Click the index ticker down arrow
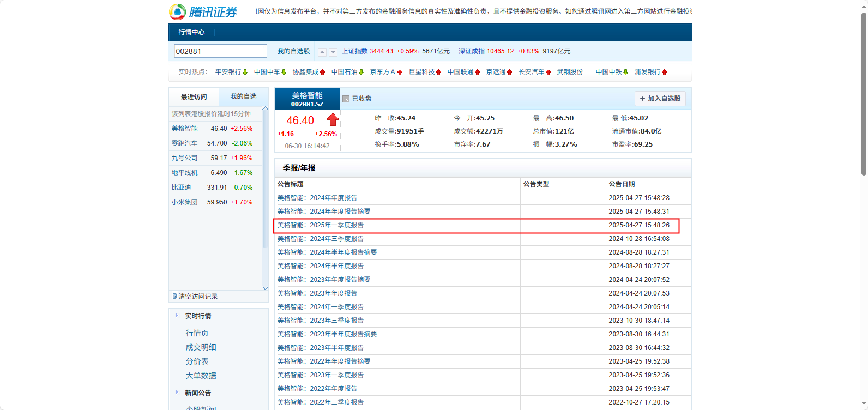The height and width of the screenshot is (410, 868). point(333,52)
